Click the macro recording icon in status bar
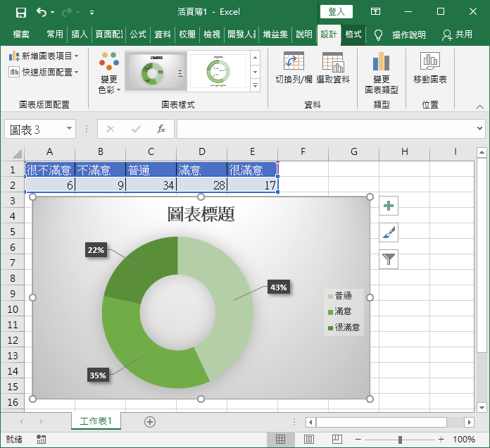This screenshot has width=490, height=448. (x=42, y=440)
